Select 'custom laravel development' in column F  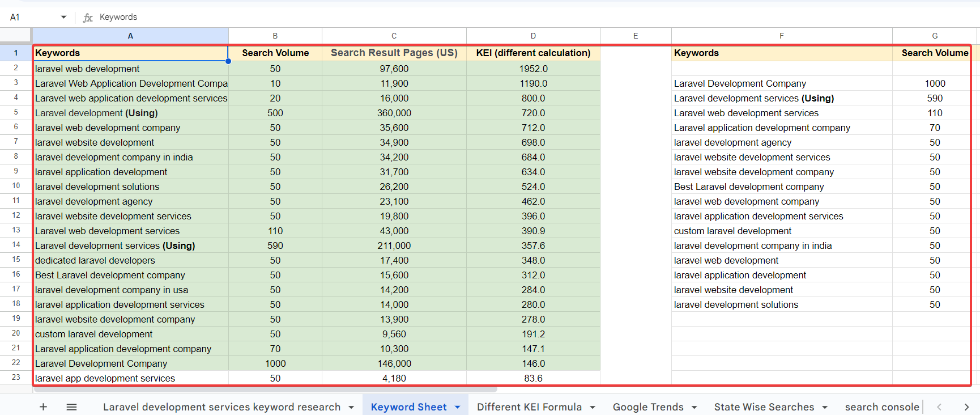click(x=782, y=231)
